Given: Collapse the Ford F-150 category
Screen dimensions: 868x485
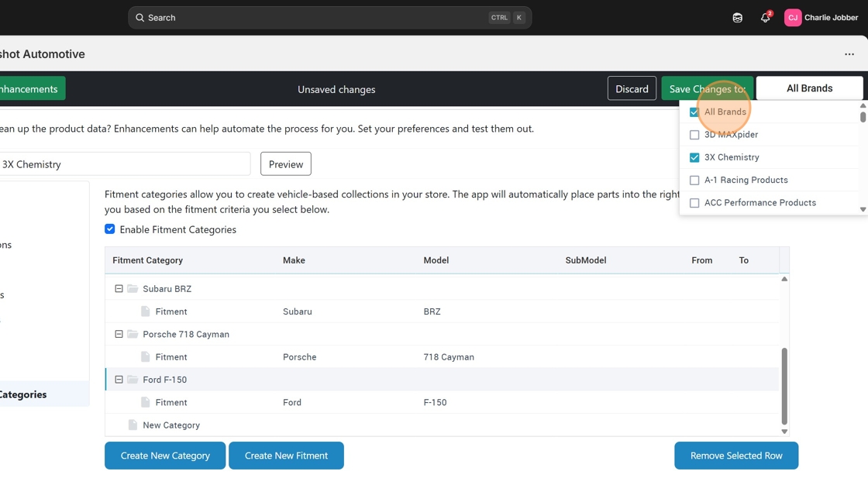Looking at the screenshot, I should click(119, 380).
